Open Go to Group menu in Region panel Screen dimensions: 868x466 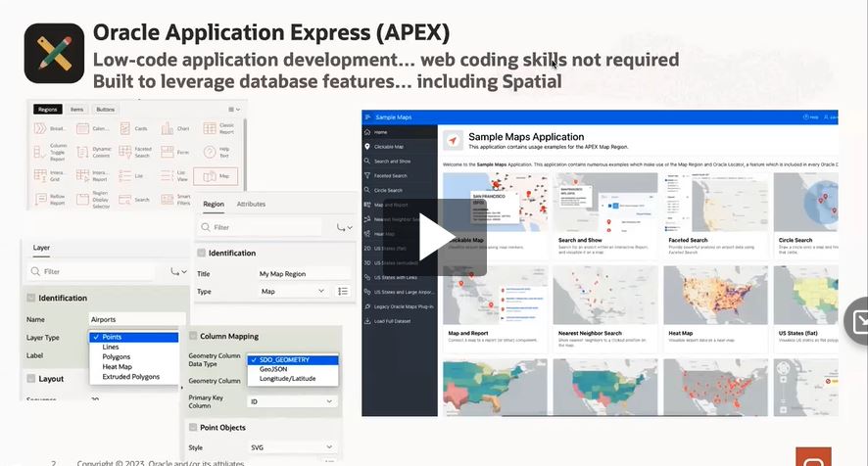[x=344, y=227]
